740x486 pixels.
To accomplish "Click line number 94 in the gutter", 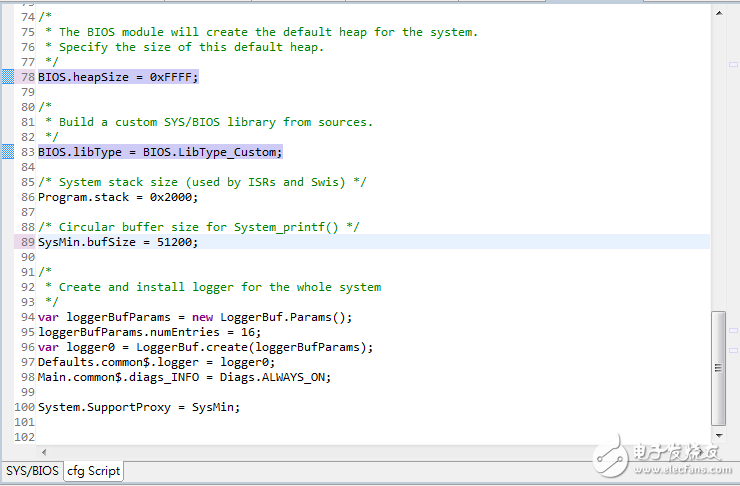I will tap(28, 317).
